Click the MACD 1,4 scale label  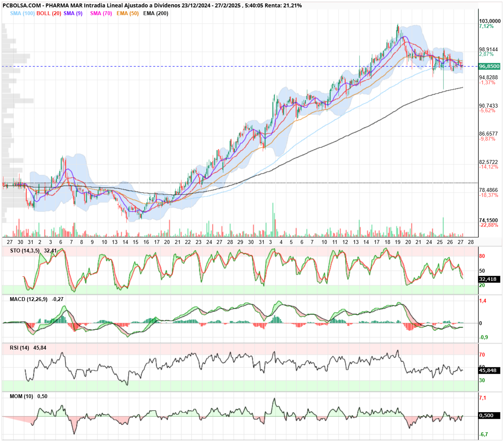[483, 301]
